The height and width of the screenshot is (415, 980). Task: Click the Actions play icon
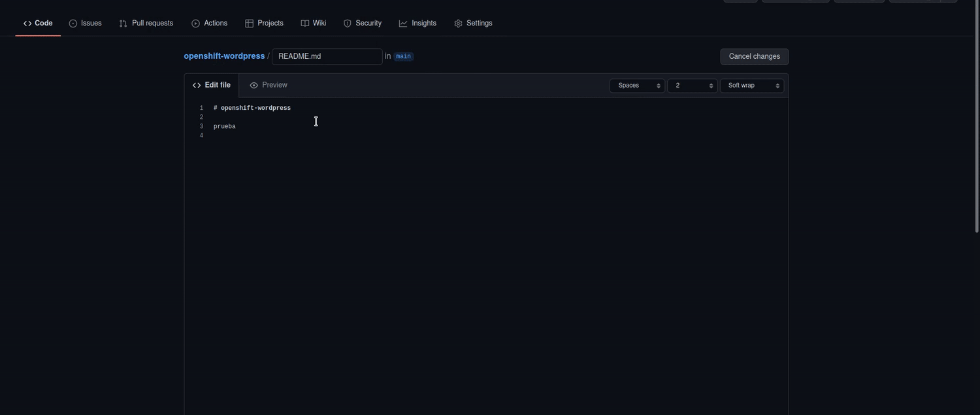(195, 24)
